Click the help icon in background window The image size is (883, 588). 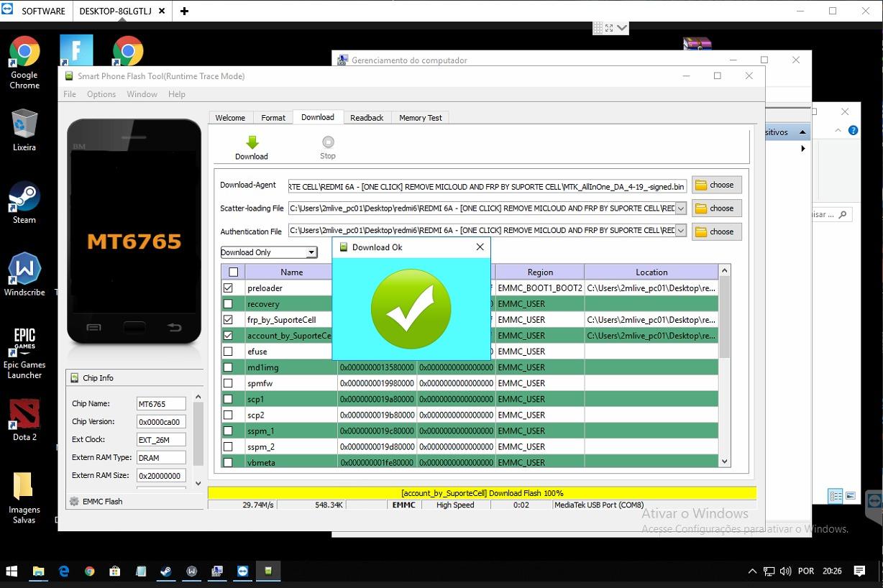(x=853, y=130)
